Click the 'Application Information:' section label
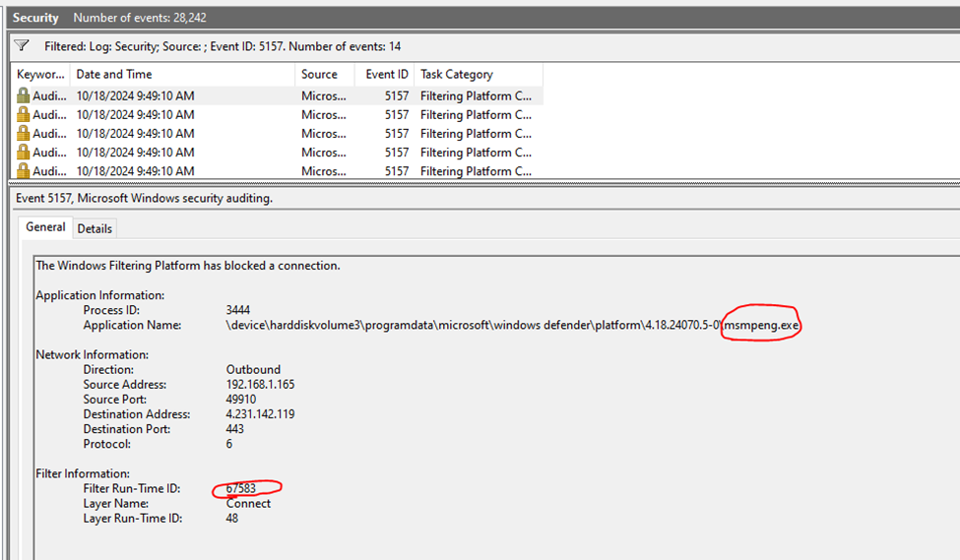 (99, 295)
